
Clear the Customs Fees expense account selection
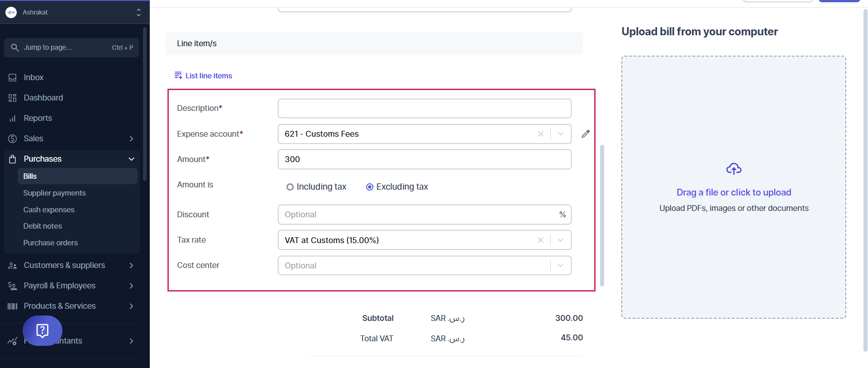coord(540,134)
